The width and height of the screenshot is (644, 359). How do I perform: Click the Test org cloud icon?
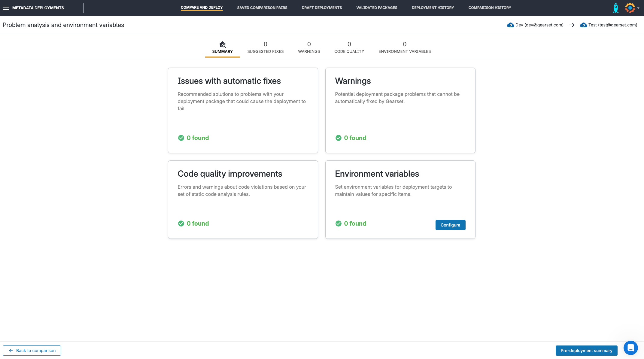583,25
